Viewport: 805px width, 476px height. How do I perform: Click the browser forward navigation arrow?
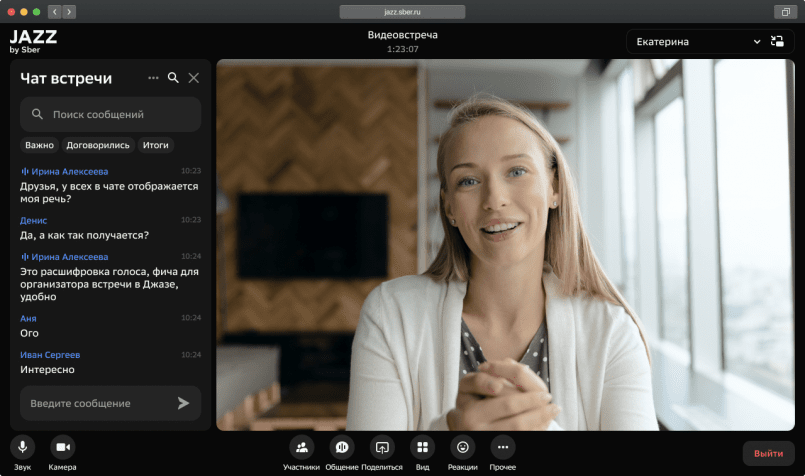(69, 12)
